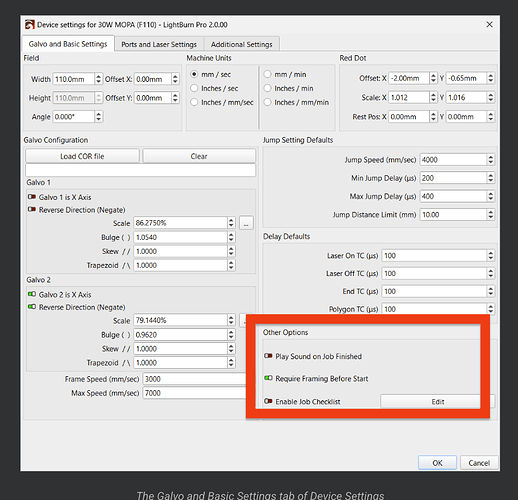Close the Device settings dialog
The height and width of the screenshot is (500, 518).
tap(489, 24)
